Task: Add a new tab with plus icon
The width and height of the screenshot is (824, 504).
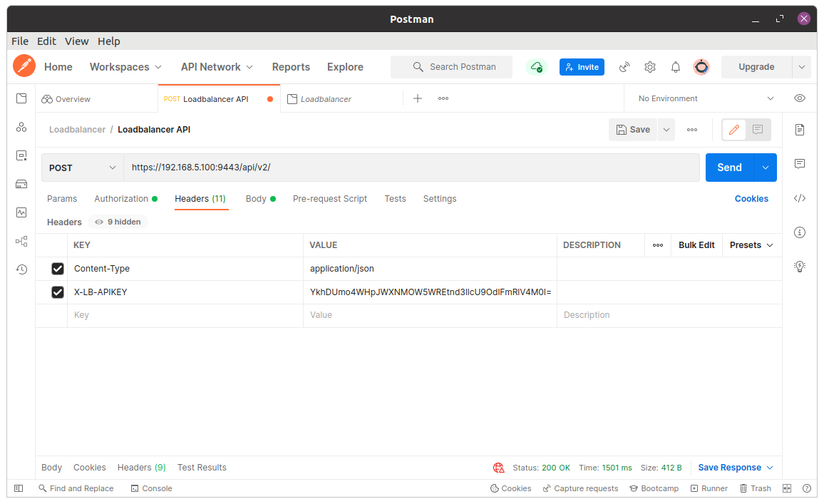Action: pos(418,98)
